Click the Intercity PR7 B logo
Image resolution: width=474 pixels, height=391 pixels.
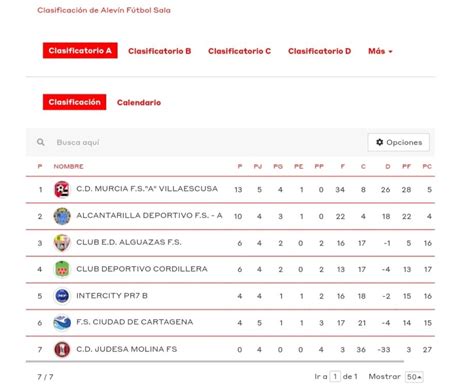62,296
